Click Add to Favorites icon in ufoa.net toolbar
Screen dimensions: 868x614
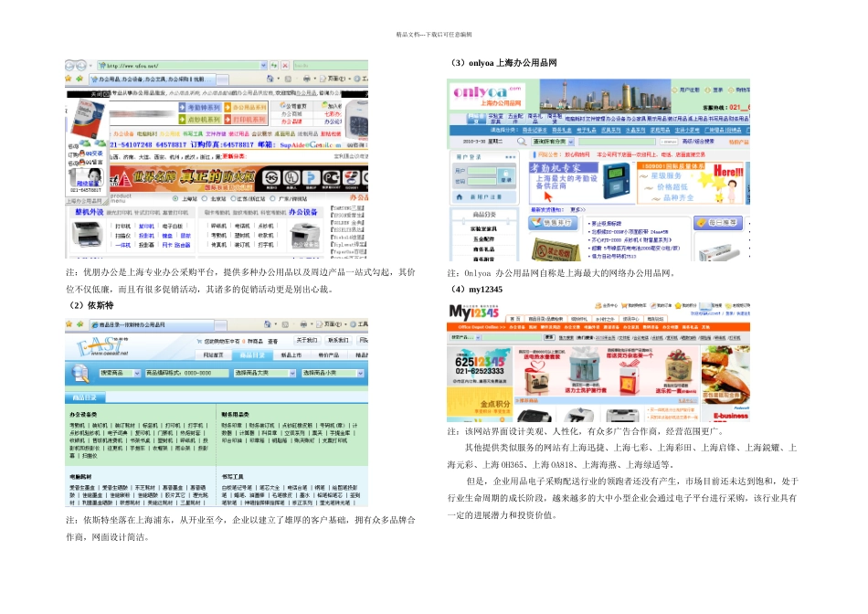(x=79, y=79)
